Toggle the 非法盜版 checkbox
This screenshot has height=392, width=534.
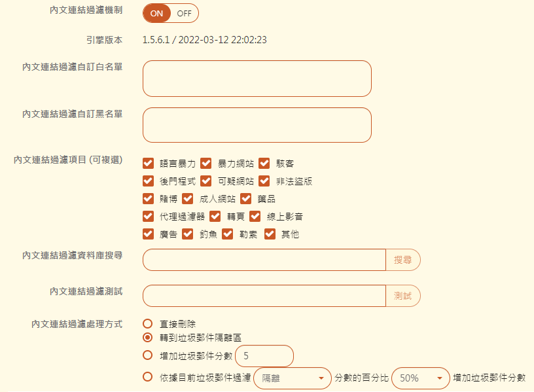click(x=264, y=181)
